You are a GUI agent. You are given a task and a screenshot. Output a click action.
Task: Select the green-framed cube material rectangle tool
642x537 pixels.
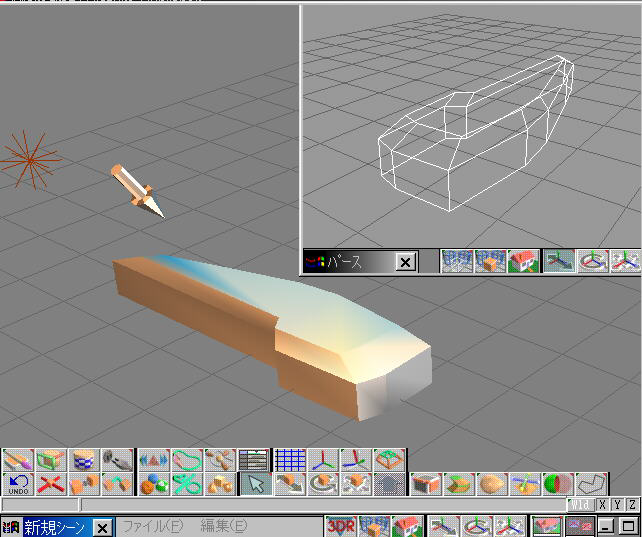[x=51, y=460]
